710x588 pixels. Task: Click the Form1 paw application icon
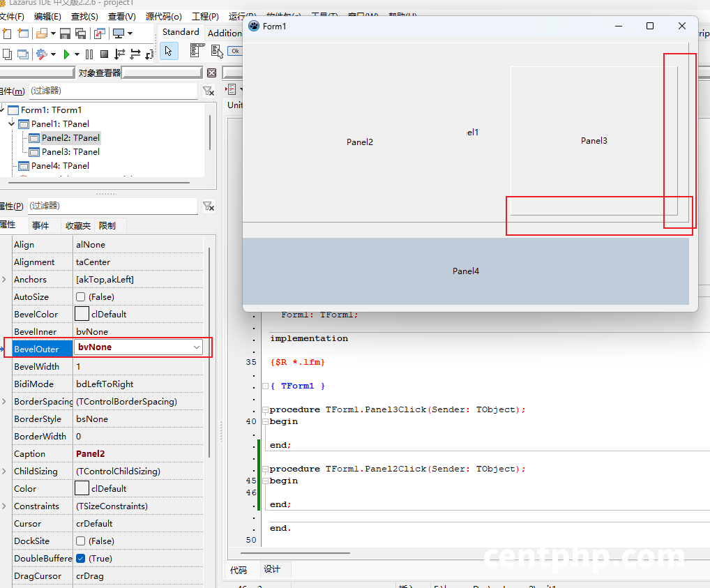tap(254, 27)
